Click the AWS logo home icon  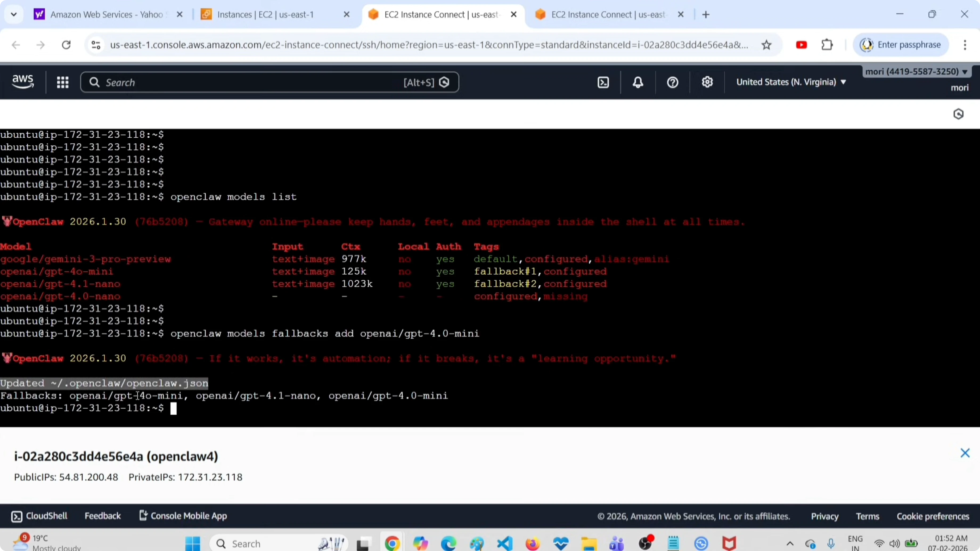tap(23, 81)
